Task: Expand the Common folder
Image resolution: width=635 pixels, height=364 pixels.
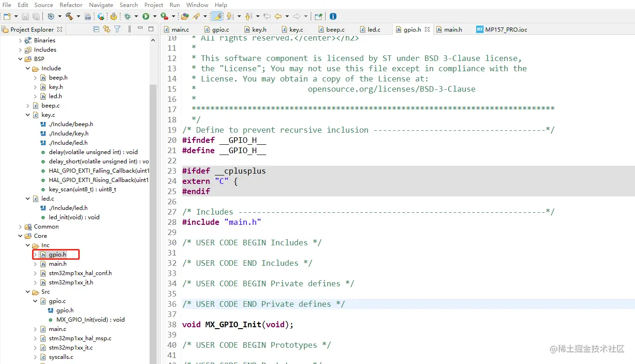Action: tap(20, 227)
